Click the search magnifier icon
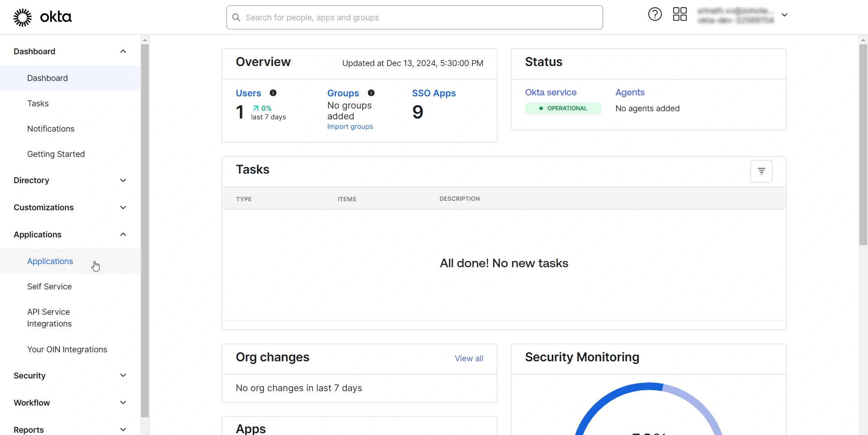This screenshot has width=868, height=435. 236,18
